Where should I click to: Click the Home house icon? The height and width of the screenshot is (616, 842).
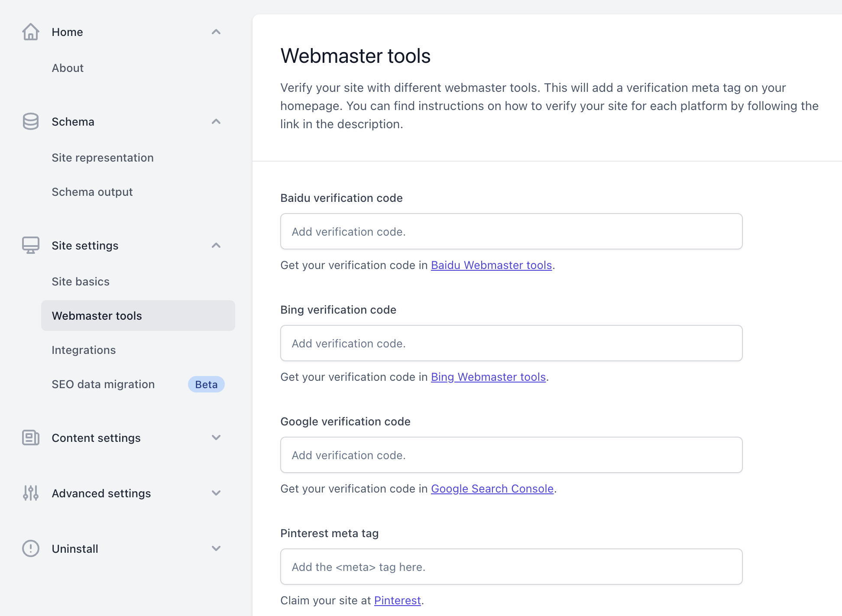point(30,32)
